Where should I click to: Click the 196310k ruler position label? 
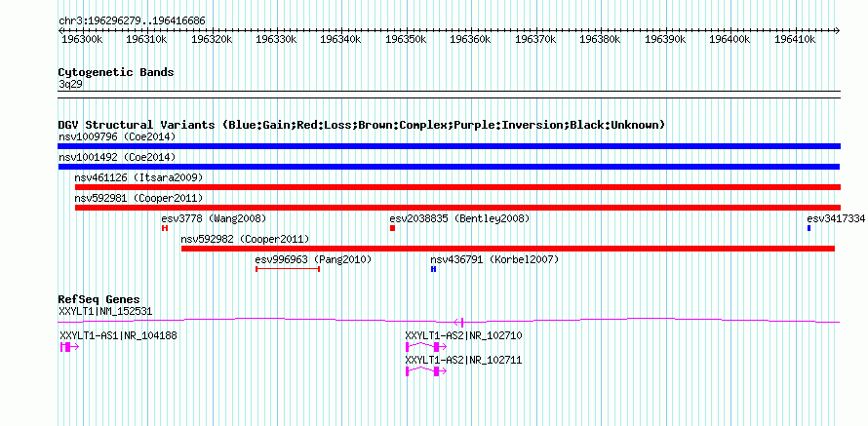[146, 40]
